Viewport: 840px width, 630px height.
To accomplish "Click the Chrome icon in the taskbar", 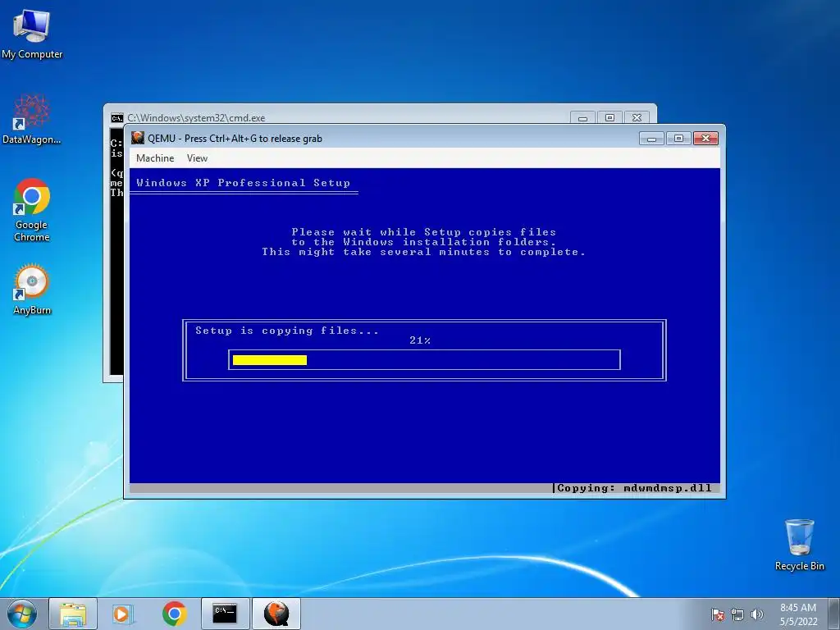I will pyautogui.click(x=174, y=614).
